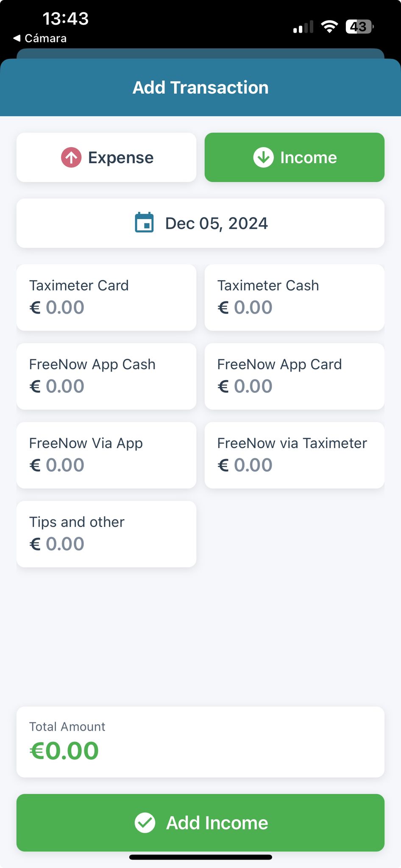
Task: Select the FreeNow App Cash amount
Action: click(x=106, y=376)
